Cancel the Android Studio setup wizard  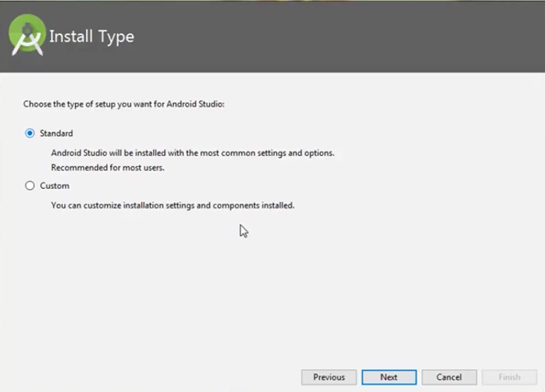point(449,377)
